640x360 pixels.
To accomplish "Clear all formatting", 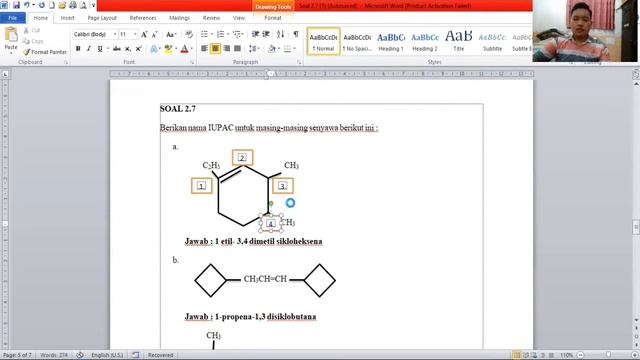I will coord(189,34).
